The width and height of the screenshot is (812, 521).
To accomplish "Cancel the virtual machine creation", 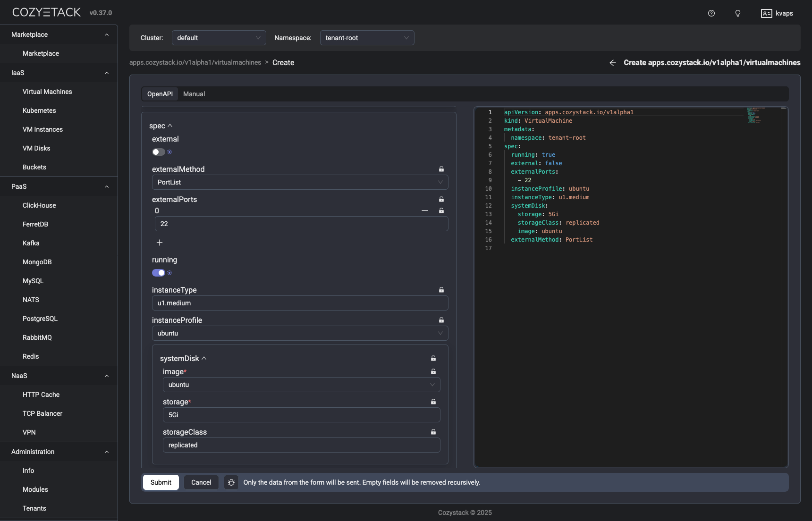I will click(x=201, y=482).
